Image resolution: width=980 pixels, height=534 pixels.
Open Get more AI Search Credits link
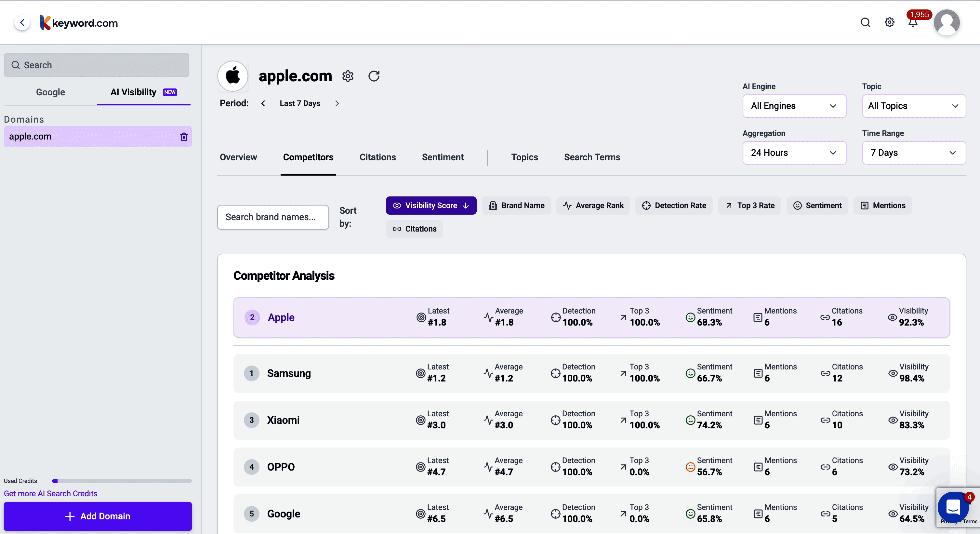[x=51, y=493]
